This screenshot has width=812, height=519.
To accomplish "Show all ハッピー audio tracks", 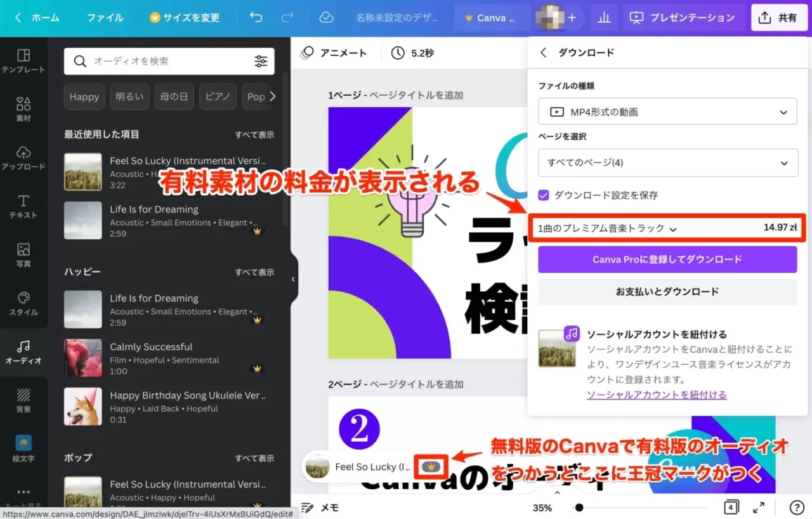I will (254, 272).
